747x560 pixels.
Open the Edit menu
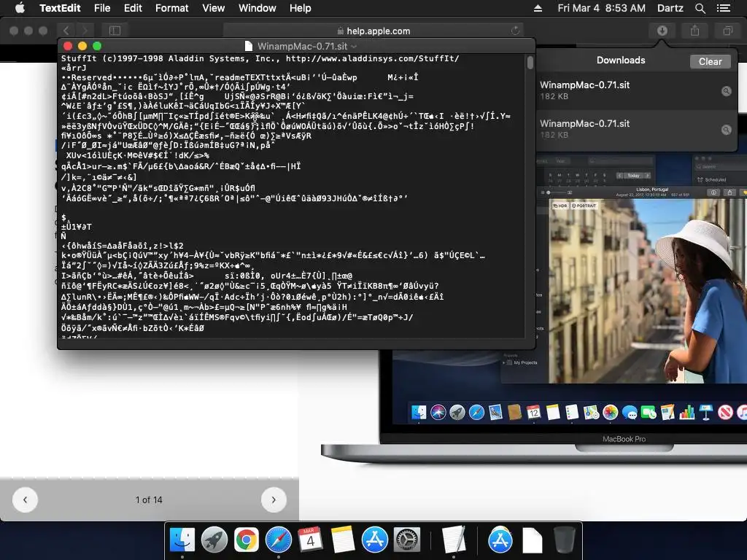(133, 8)
